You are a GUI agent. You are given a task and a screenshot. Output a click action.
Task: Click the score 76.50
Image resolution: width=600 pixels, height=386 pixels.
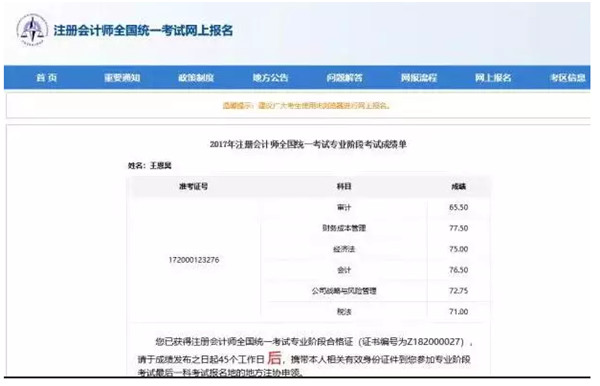click(x=458, y=270)
